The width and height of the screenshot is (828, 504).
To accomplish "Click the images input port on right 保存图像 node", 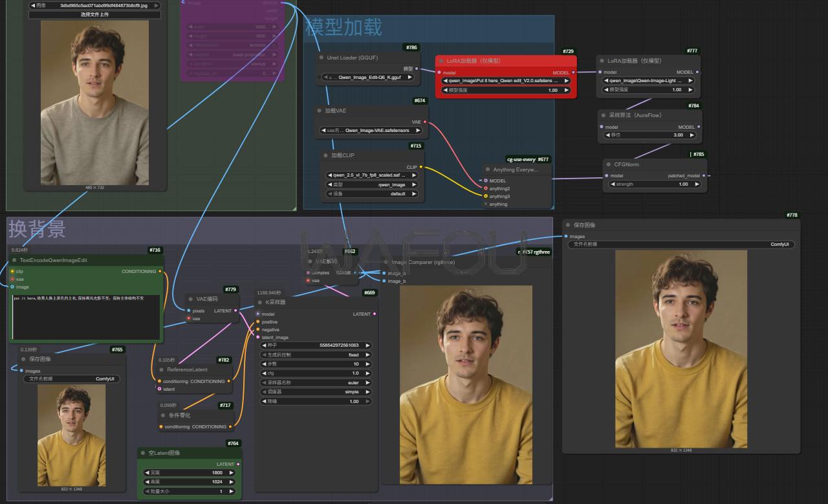I will 566,236.
